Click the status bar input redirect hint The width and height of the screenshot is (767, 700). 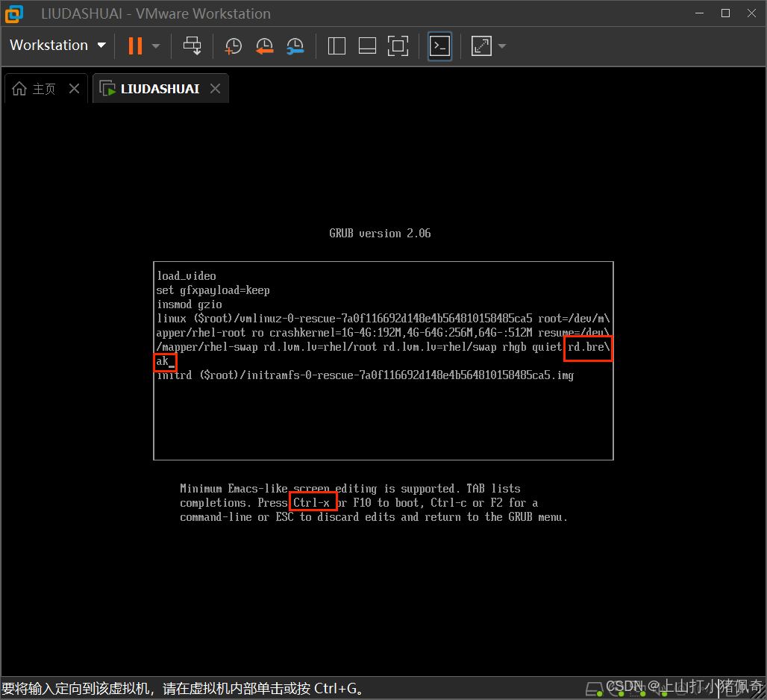pos(183,688)
